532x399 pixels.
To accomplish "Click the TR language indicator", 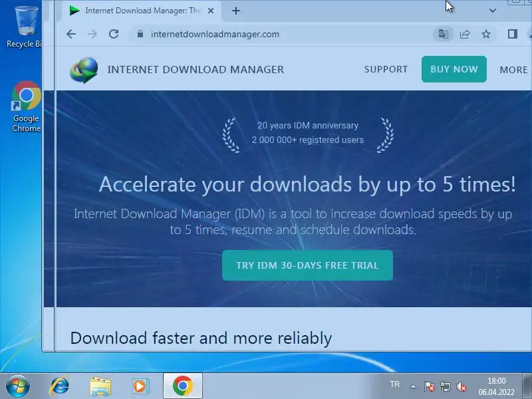I will [394, 384].
